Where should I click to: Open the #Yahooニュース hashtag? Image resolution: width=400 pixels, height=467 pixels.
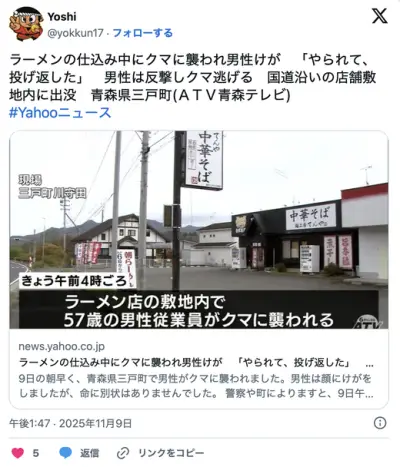60,113
